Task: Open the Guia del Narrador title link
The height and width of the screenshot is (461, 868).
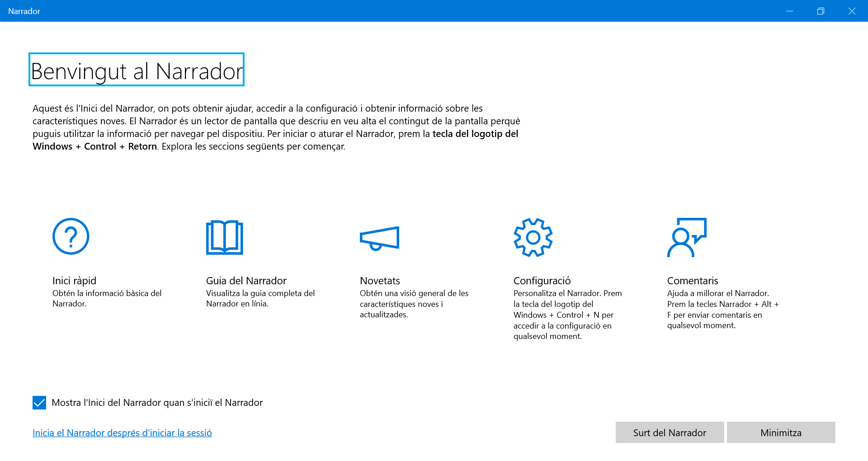Action: [x=246, y=281]
